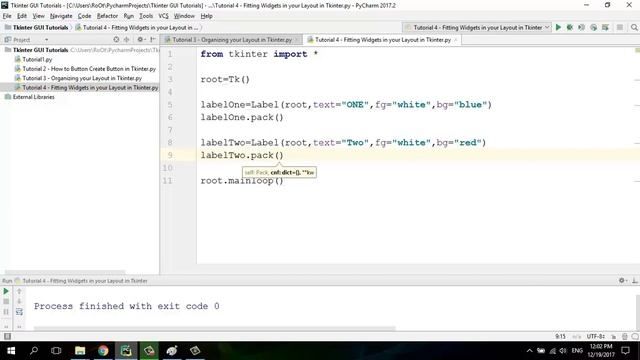
Task: Close the Tutorial 4 editor tab
Action: click(x=456, y=40)
